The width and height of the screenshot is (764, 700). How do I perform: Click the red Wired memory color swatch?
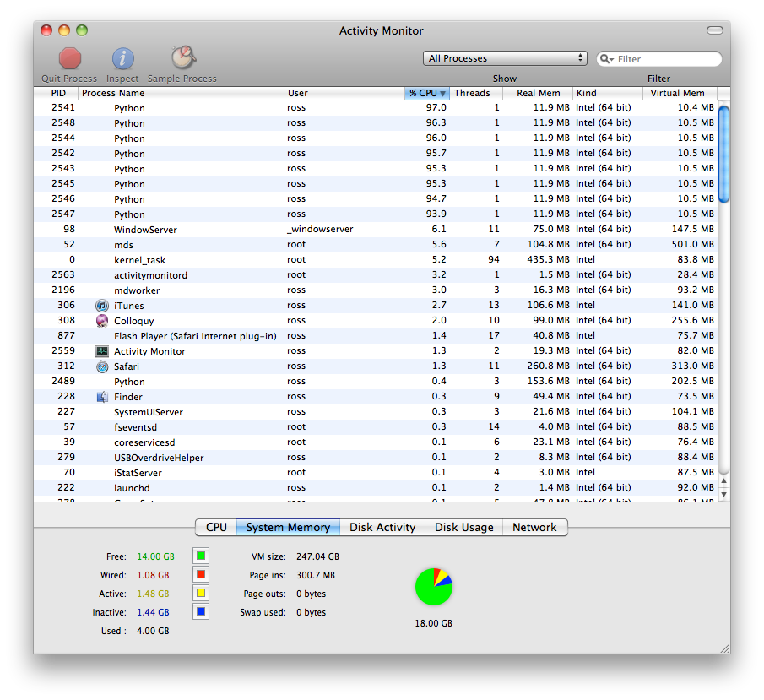pyautogui.click(x=201, y=574)
